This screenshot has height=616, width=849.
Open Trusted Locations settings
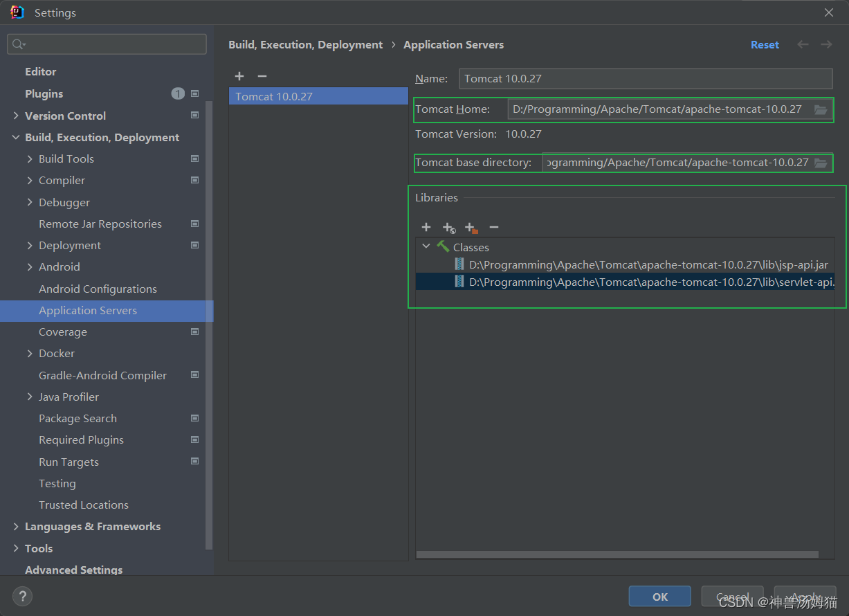click(x=84, y=505)
